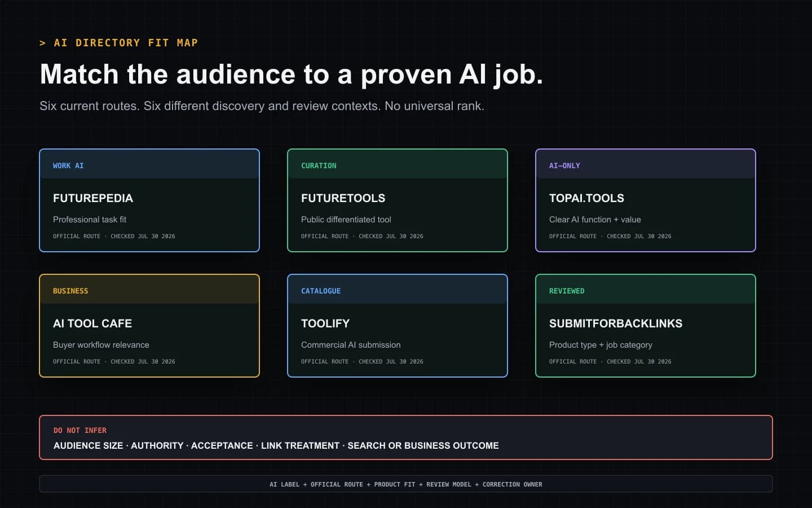
Task: Click the DO NOT INFER label
Action: pyautogui.click(x=80, y=430)
